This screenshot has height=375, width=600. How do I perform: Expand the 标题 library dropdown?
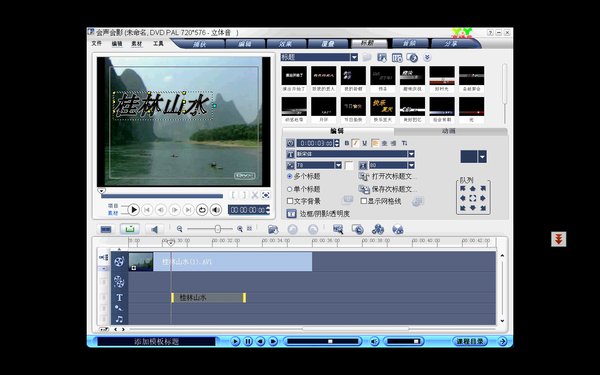354,57
